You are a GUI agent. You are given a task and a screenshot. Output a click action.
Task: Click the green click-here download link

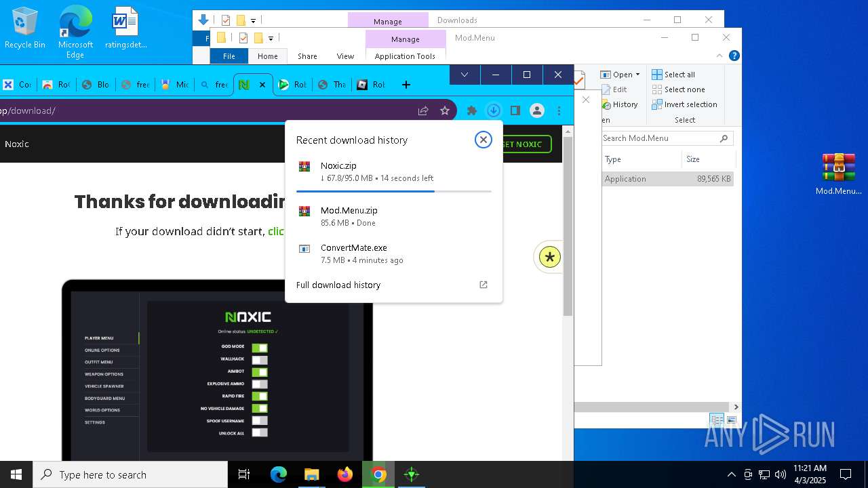point(276,231)
